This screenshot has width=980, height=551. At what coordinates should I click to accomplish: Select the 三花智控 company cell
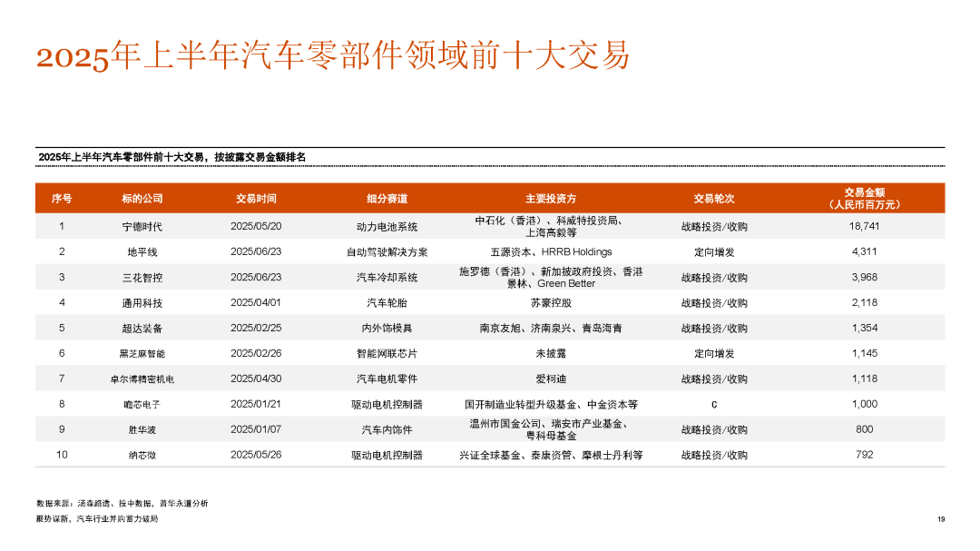click(x=142, y=277)
